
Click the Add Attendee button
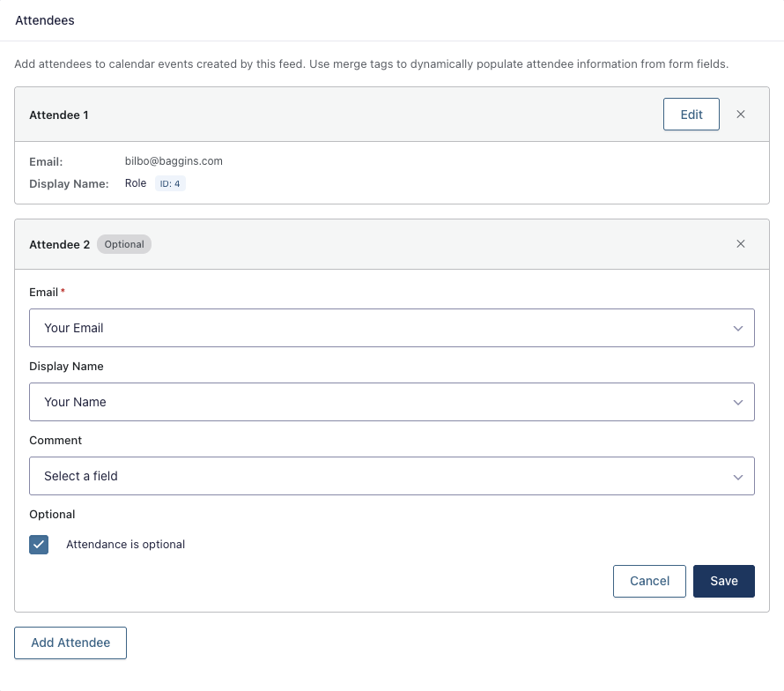tap(70, 643)
